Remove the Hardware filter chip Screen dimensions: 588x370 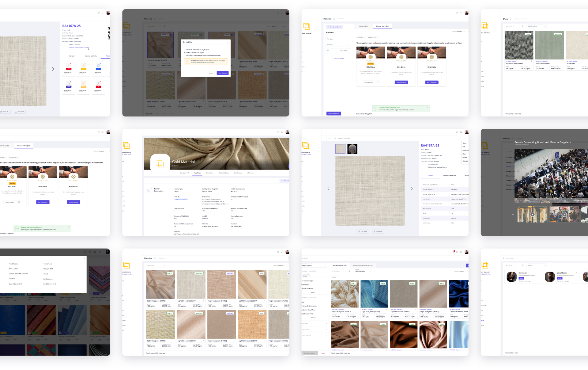pyautogui.click(x=364, y=38)
